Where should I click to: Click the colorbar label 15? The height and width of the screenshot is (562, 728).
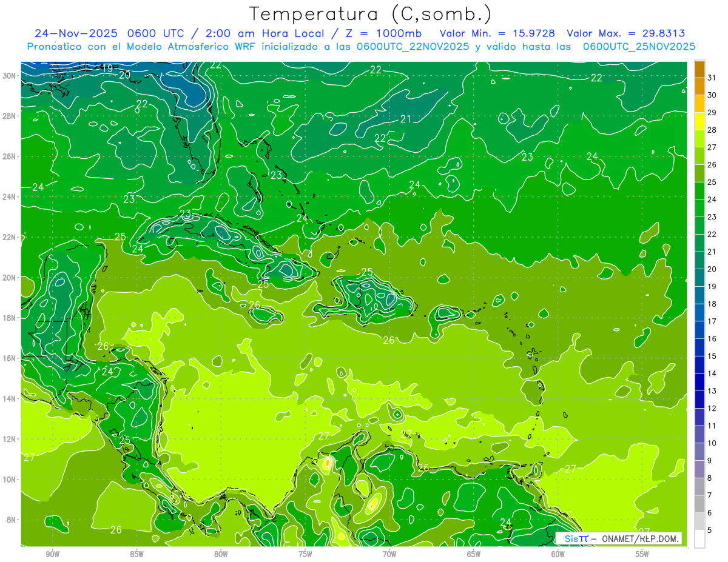(x=712, y=356)
